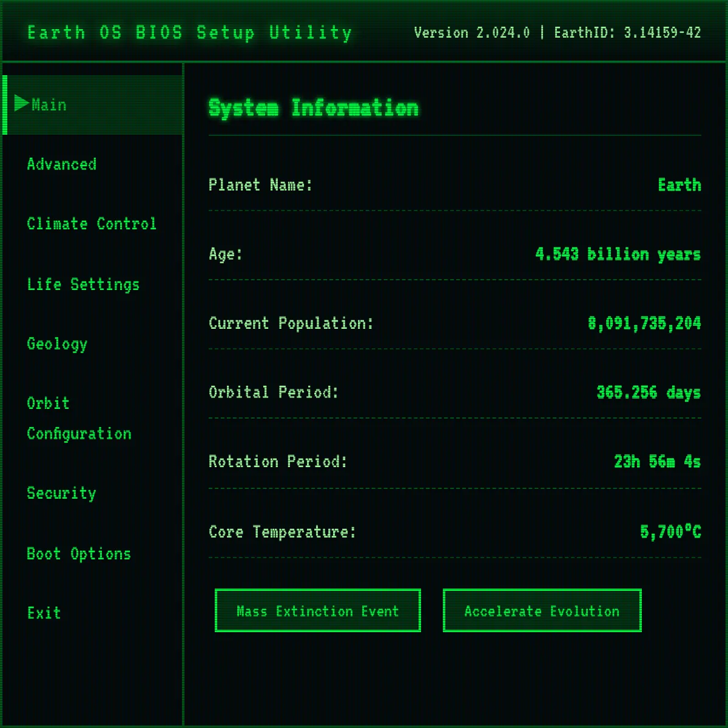728x728 pixels.
Task: Click the Earth OS BIOS Setup Utility title
Action: pyautogui.click(x=190, y=32)
